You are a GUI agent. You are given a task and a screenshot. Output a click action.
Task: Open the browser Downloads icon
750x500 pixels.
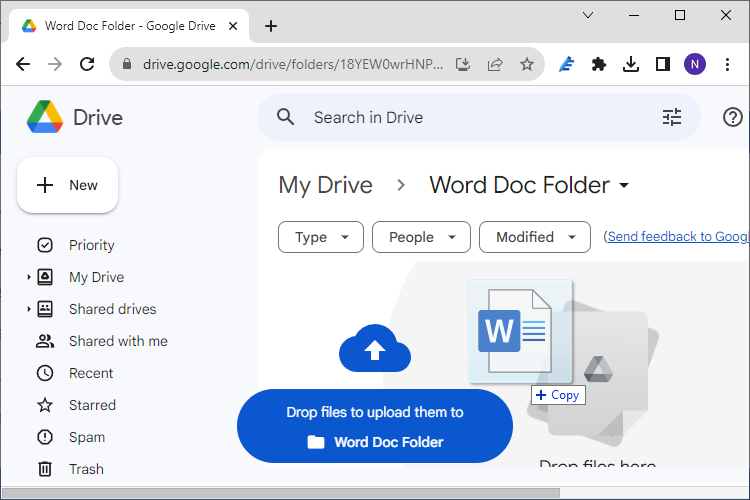631,64
